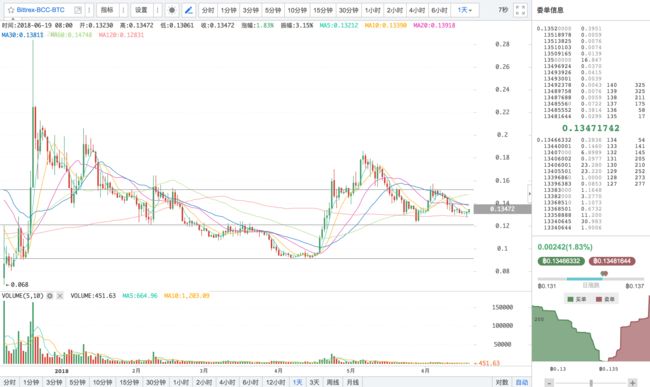650x387 pixels.
Task: Open the dots menu next to 指标
Action: coord(123,10)
